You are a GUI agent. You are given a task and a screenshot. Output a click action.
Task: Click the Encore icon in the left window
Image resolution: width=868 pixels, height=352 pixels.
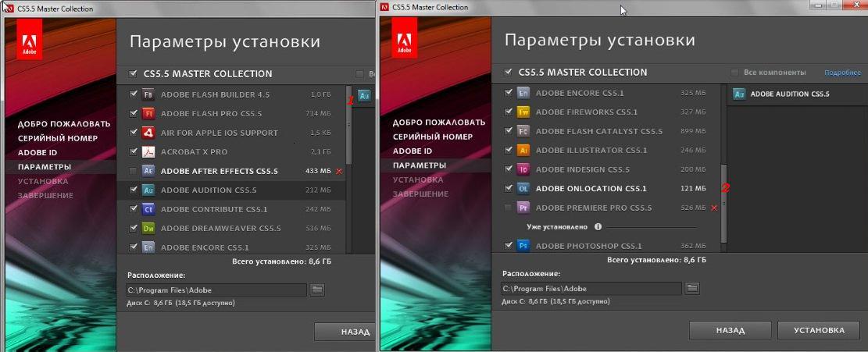click(x=148, y=247)
